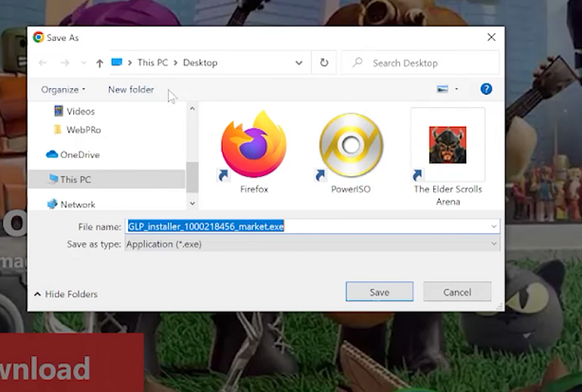Go up one folder level with up arrow
This screenshot has height=392, width=582.
[100, 63]
